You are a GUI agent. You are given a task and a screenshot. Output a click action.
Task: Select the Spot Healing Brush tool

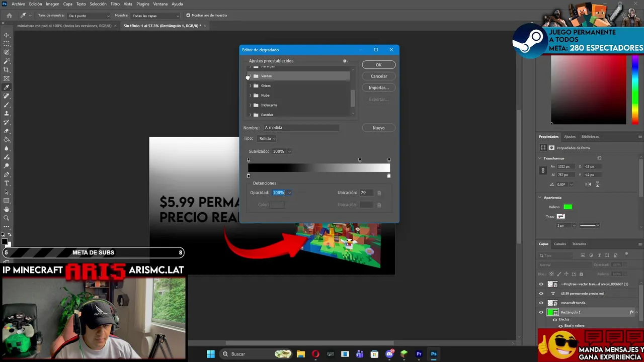(7, 96)
